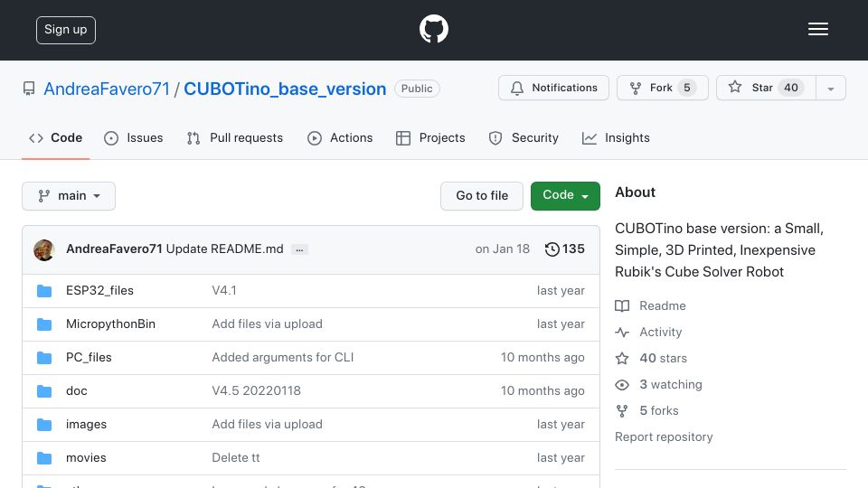This screenshot has height=488, width=868.
Task: Open the images folder
Action: point(87,425)
